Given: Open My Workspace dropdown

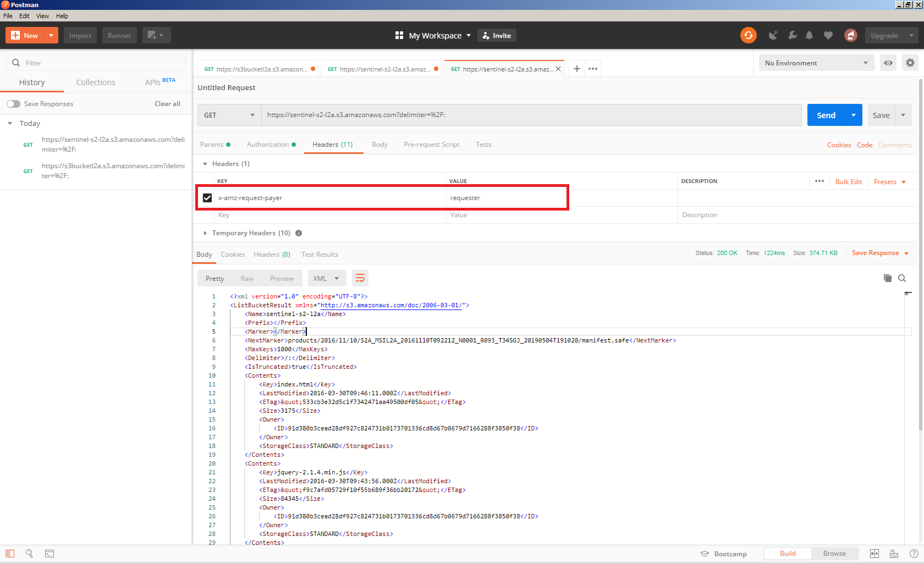Looking at the screenshot, I should coord(433,35).
